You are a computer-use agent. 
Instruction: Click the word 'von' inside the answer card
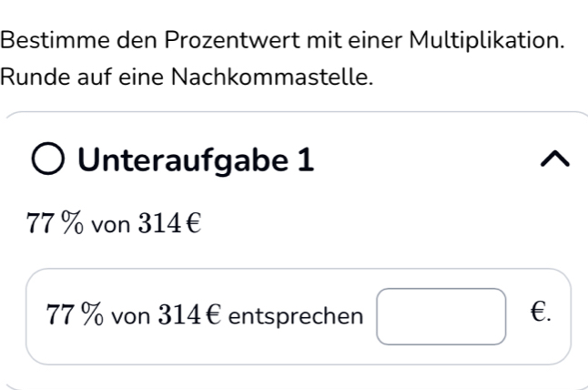click(x=127, y=316)
